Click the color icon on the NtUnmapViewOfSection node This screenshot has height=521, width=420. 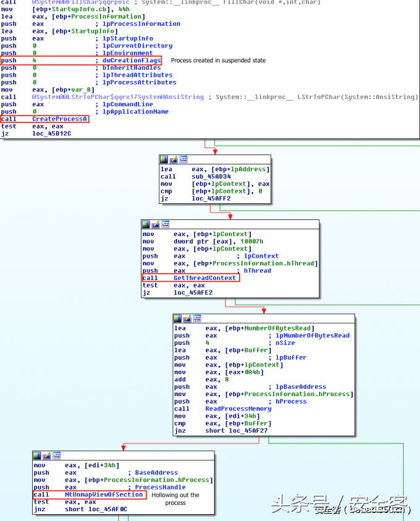(x=37, y=455)
